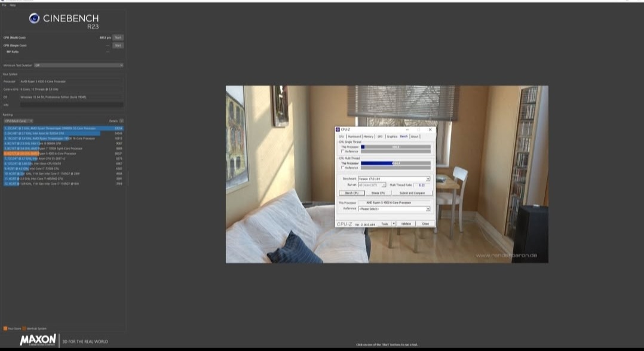The image size is (644, 351).
Task: Select the Intel Xeon E5-2697 v2 ranking row
Action: (63, 158)
